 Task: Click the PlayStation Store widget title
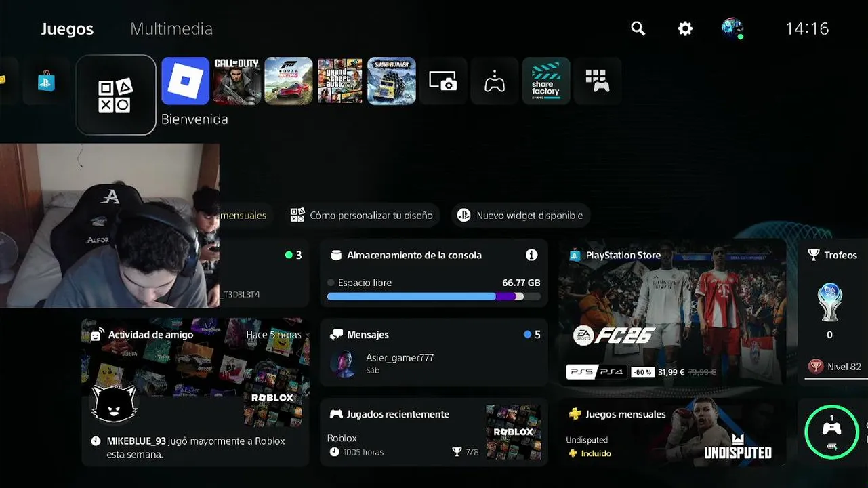click(623, 256)
